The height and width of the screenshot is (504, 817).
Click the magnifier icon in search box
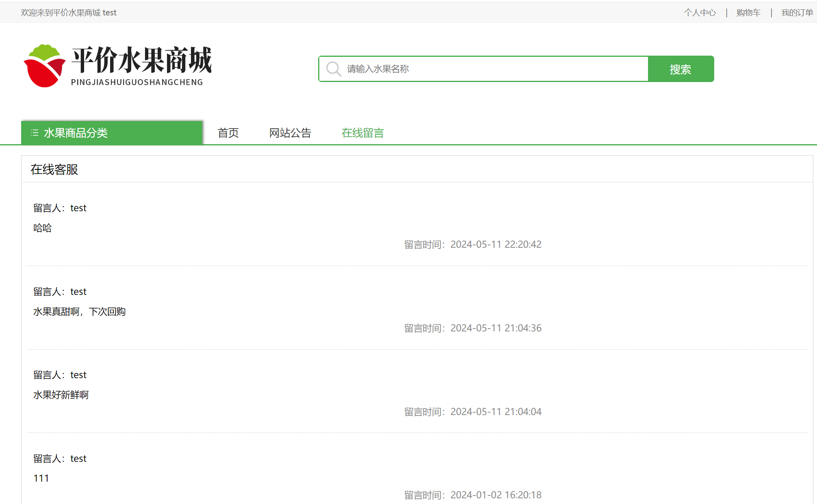(x=334, y=69)
